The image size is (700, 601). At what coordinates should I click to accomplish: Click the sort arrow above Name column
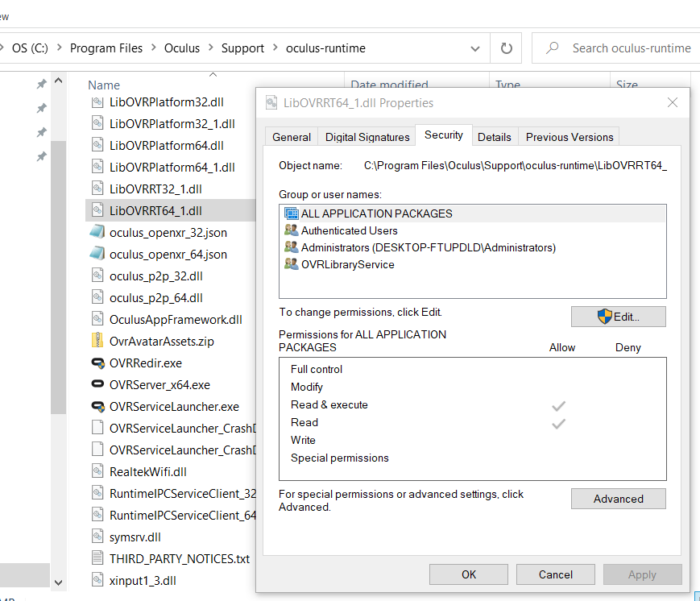click(213, 75)
